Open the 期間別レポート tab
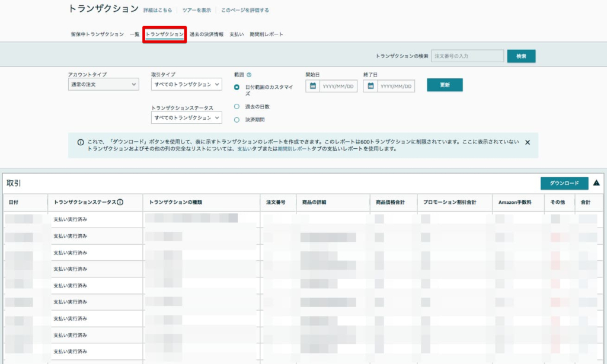The height and width of the screenshot is (364, 607). [266, 34]
